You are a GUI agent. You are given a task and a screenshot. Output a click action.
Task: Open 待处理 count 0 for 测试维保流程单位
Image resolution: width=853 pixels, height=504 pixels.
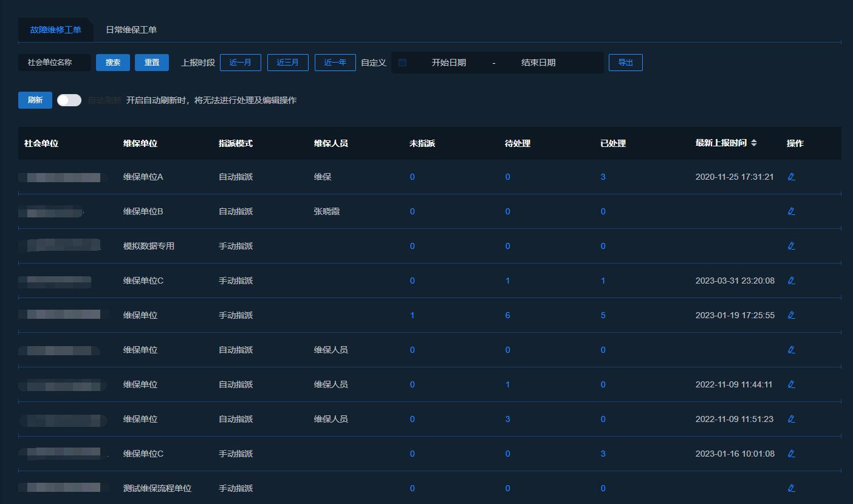coord(507,488)
